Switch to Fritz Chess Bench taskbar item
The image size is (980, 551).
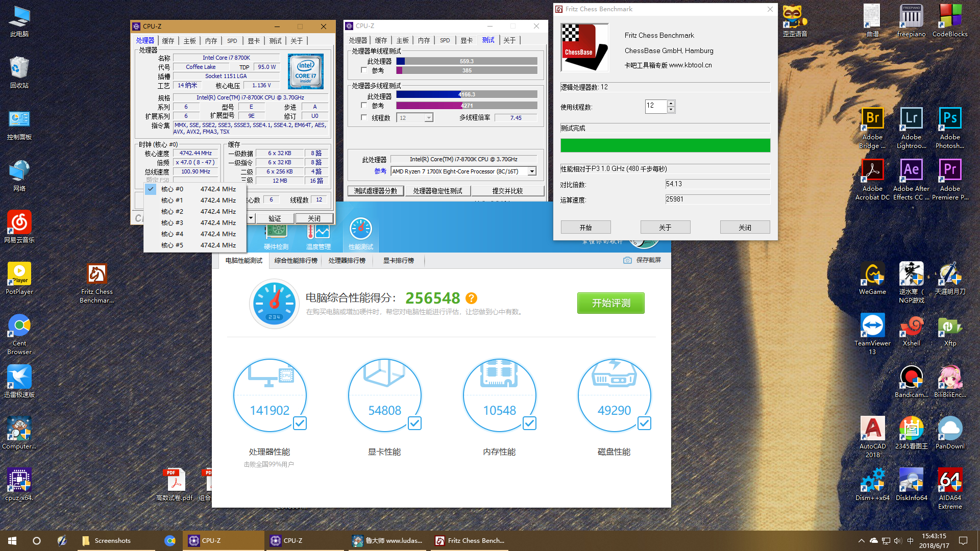tap(470, 541)
